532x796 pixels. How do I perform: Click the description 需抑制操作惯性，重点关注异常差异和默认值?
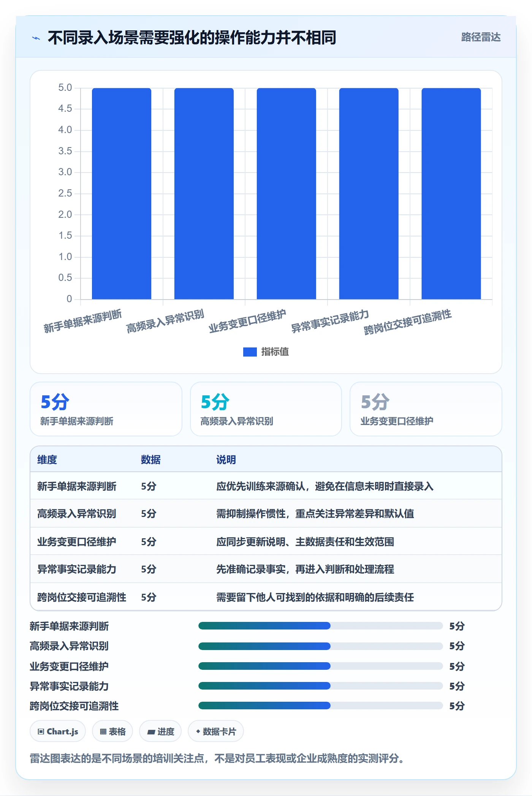(x=315, y=514)
